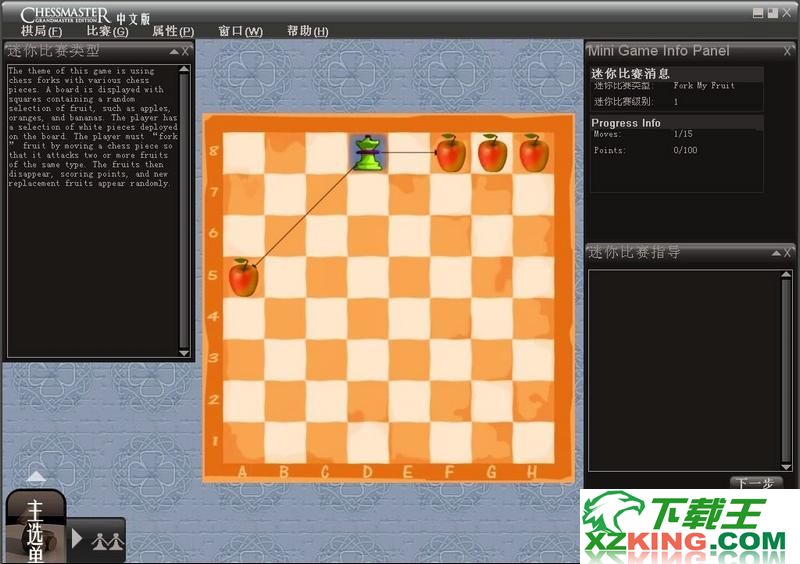Click the Moves 1/15 value

[x=683, y=134]
